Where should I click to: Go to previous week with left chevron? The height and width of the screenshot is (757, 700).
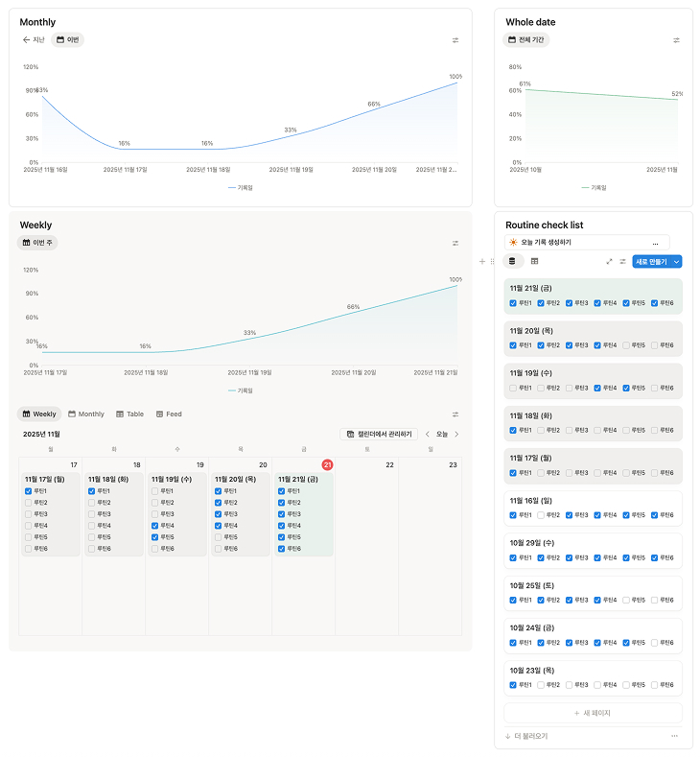point(428,435)
